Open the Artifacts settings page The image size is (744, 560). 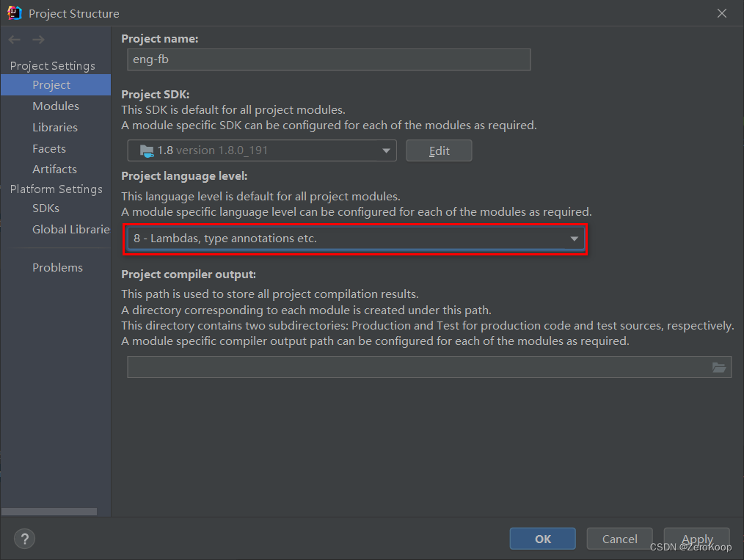[56, 169]
